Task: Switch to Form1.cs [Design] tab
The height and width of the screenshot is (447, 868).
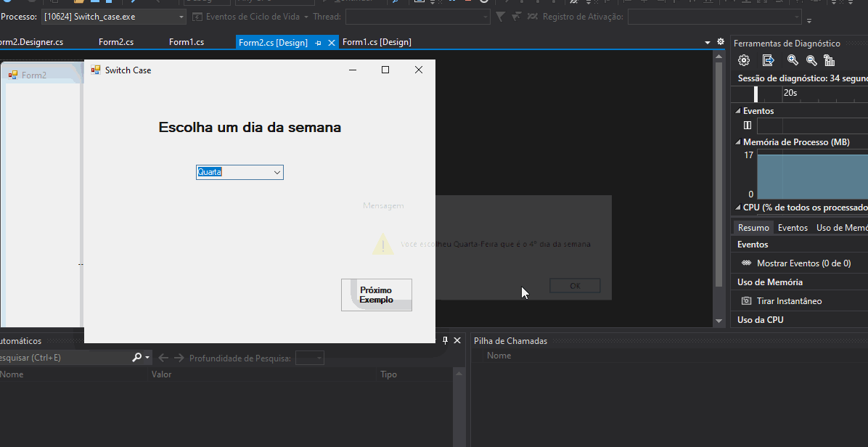Action: (x=377, y=42)
